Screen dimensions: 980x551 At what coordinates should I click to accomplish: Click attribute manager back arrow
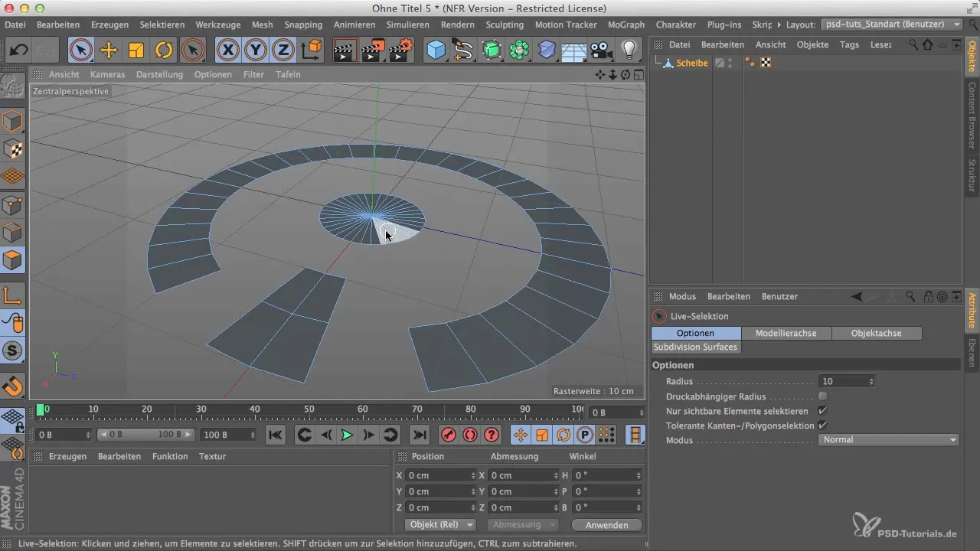pyautogui.click(x=857, y=296)
